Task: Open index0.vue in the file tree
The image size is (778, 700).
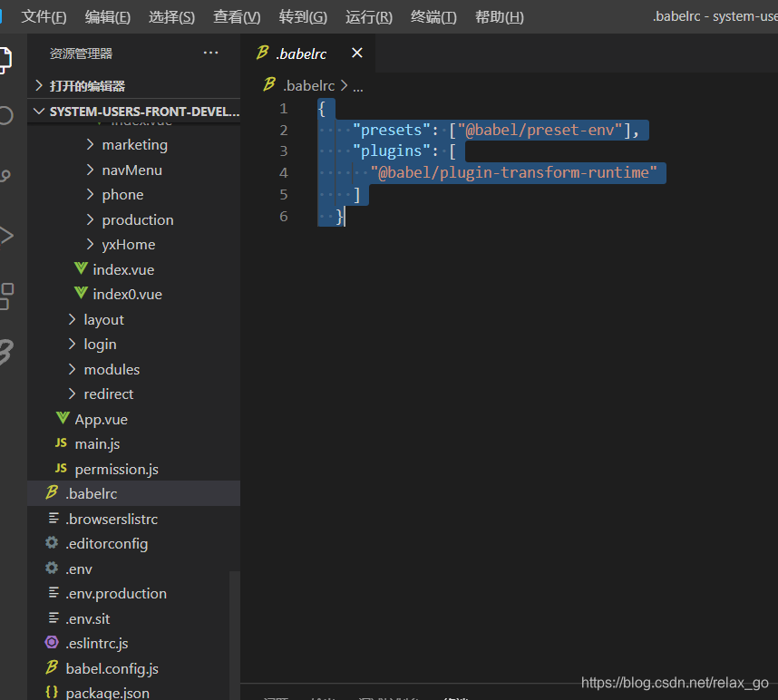Action: tap(128, 294)
